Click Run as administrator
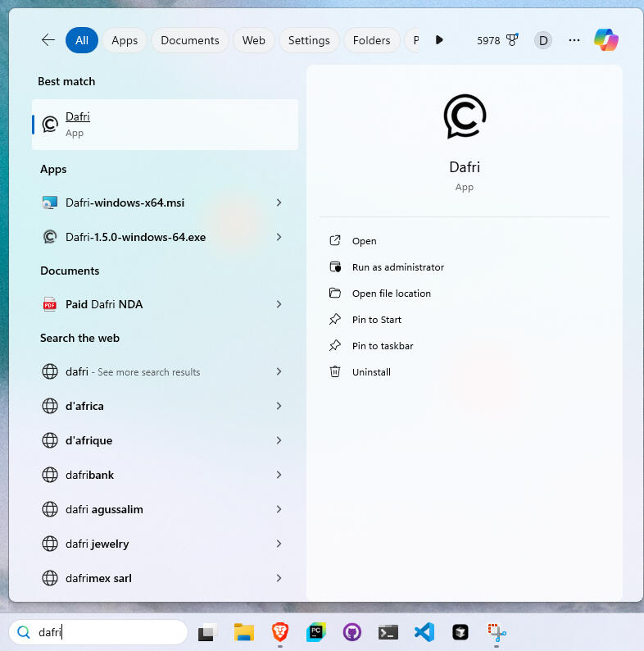The height and width of the screenshot is (651, 644). (x=398, y=267)
